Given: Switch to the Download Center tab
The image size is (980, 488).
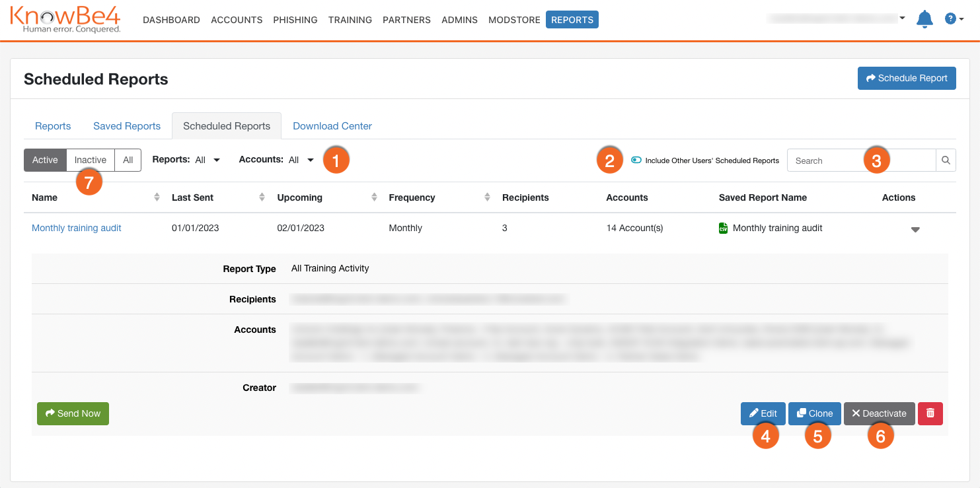Looking at the screenshot, I should 332,125.
